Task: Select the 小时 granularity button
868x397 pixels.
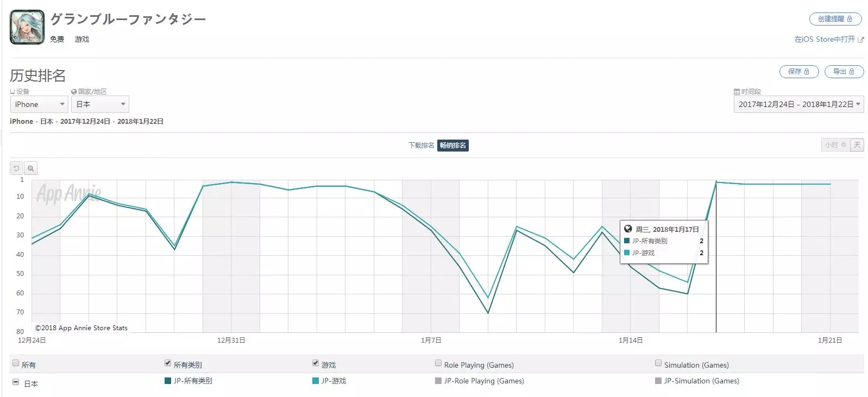Action: pyautogui.click(x=835, y=145)
